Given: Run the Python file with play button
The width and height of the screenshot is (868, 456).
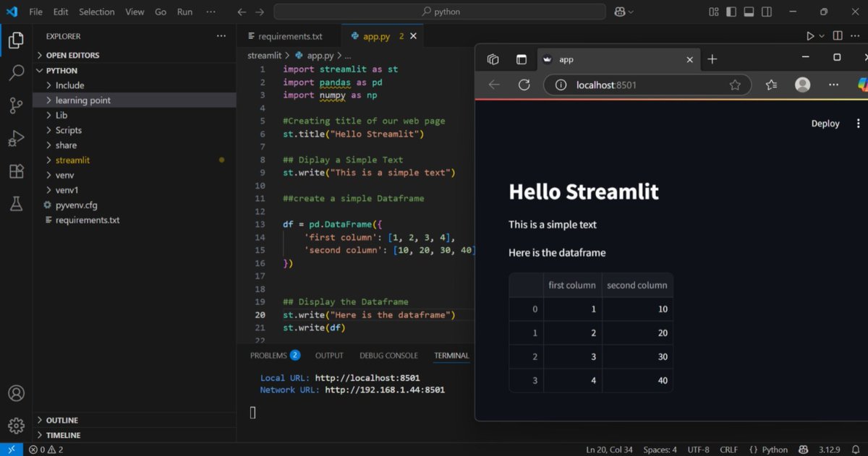Looking at the screenshot, I should [x=810, y=36].
